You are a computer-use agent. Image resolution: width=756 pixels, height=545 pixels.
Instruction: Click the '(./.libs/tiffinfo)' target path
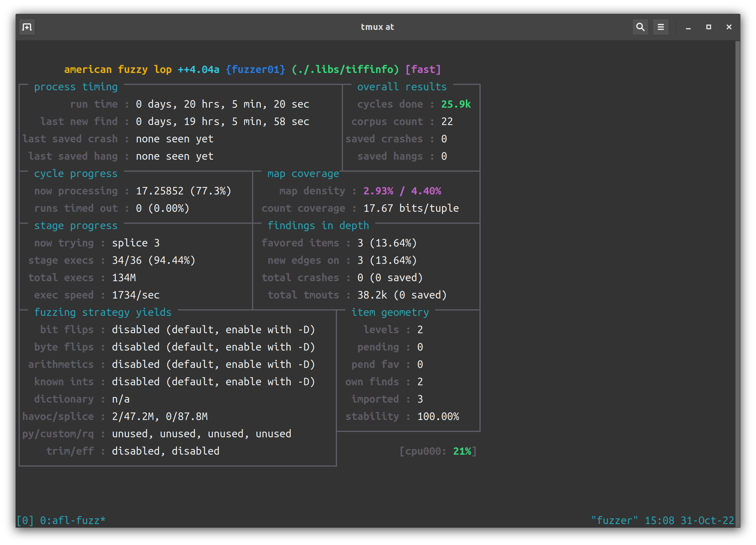[x=345, y=69]
